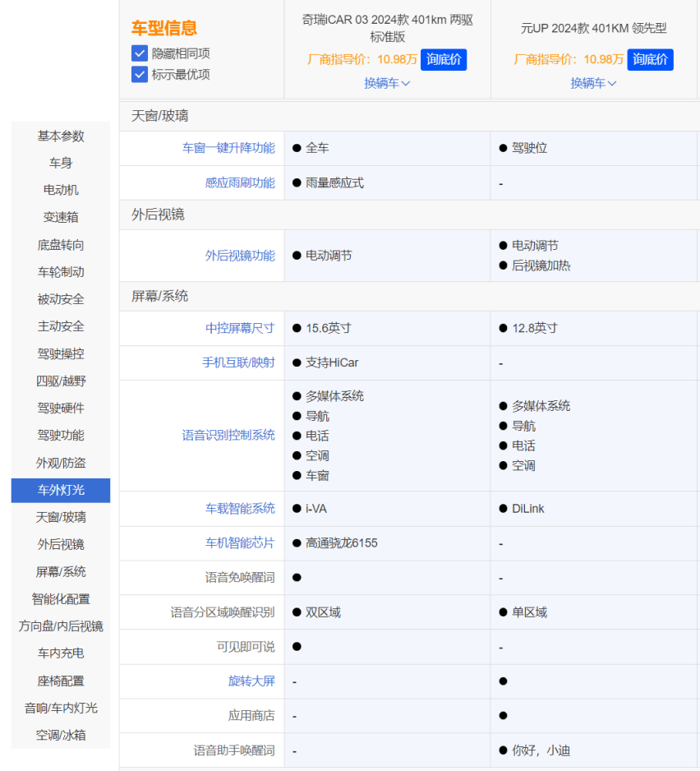The width and height of the screenshot is (700, 771).
Task: Click 询底价 button for 奇瑞iCAR 03
Action: 444,59
